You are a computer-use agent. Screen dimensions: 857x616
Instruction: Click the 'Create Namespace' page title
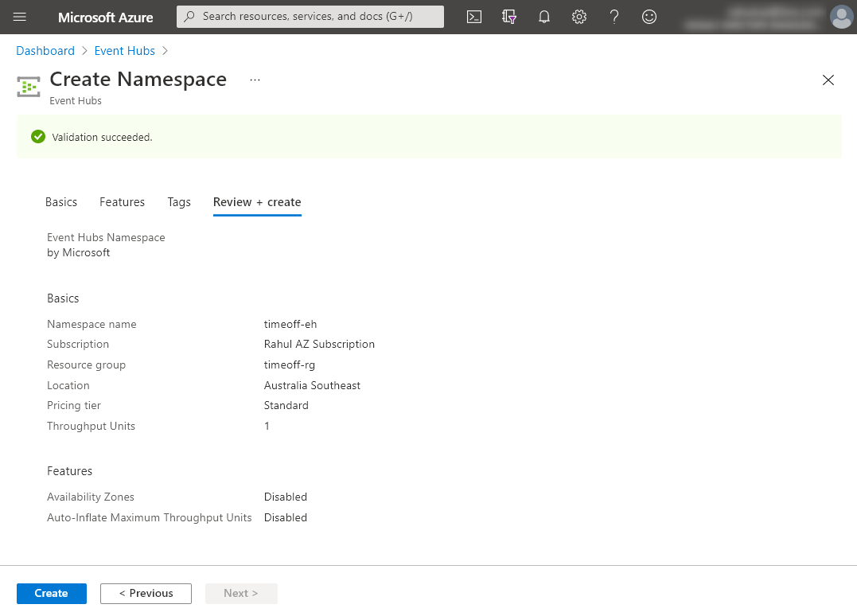coord(138,80)
